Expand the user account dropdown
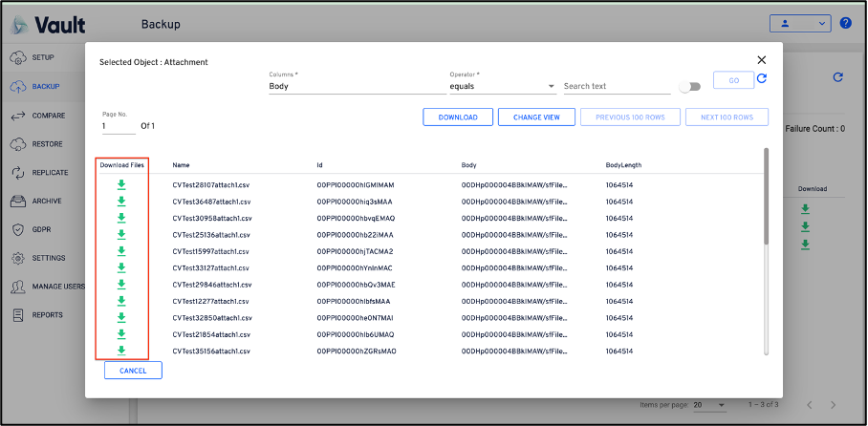The height and width of the screenshot is (426, 868). click(x=801, y=24)
